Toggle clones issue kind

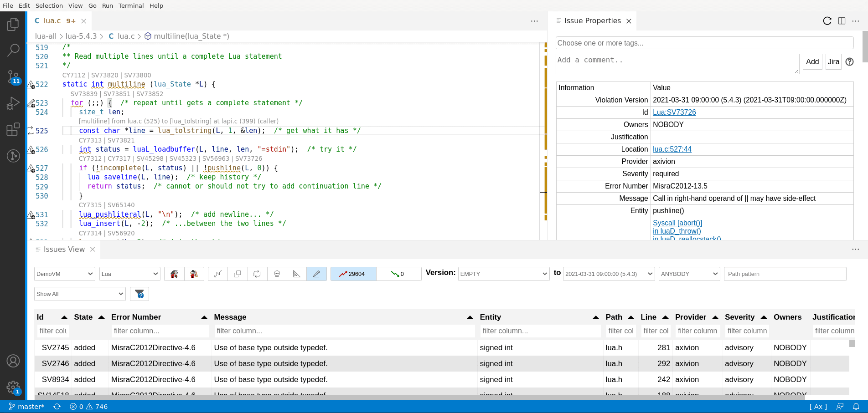coord(238,274)
